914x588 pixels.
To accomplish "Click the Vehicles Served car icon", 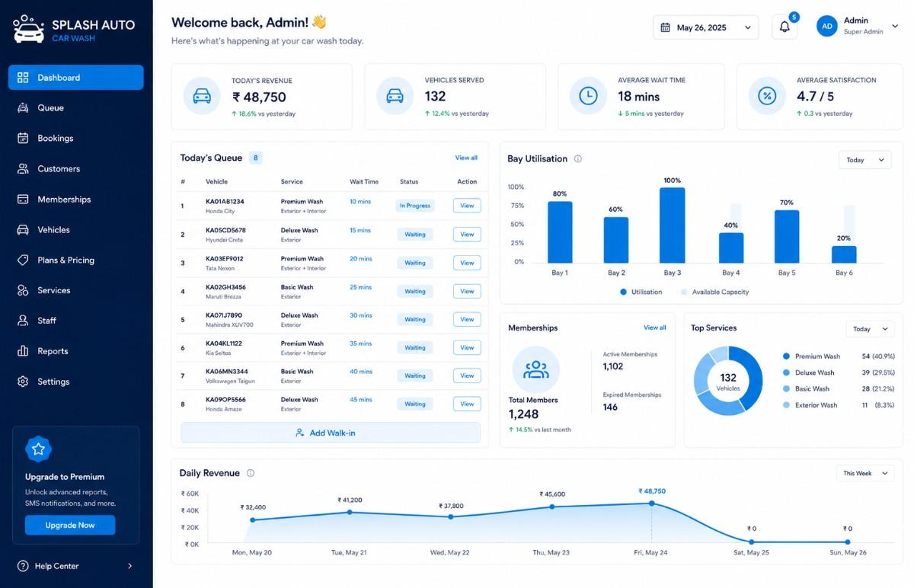I will click(395, 97).
